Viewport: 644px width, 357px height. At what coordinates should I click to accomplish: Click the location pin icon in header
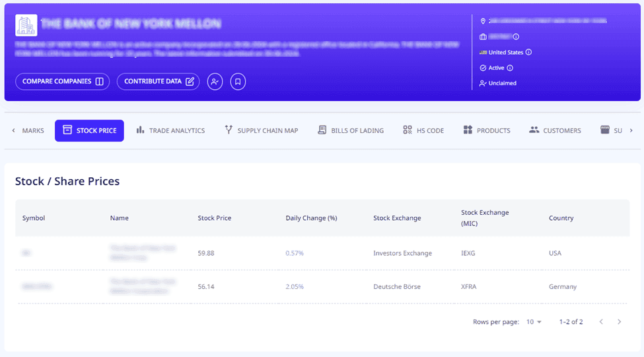coord(483,21)
